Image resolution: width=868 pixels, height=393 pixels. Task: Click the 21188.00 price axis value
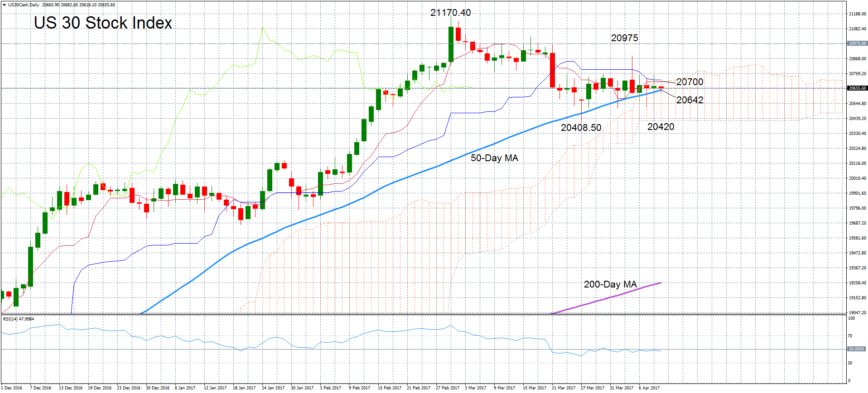(x=857, y=14)
